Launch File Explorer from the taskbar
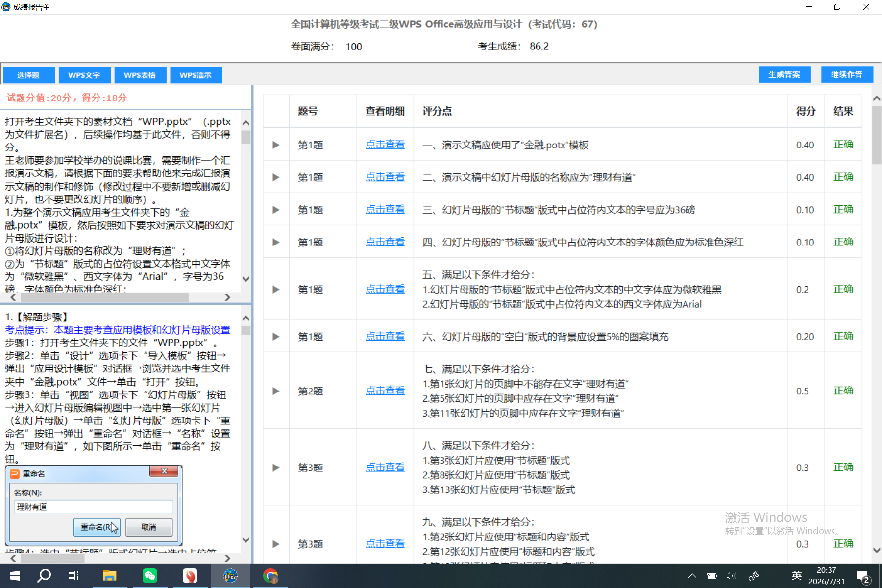Viewport: 882px width, 588px height. click(x=109, y=576)
